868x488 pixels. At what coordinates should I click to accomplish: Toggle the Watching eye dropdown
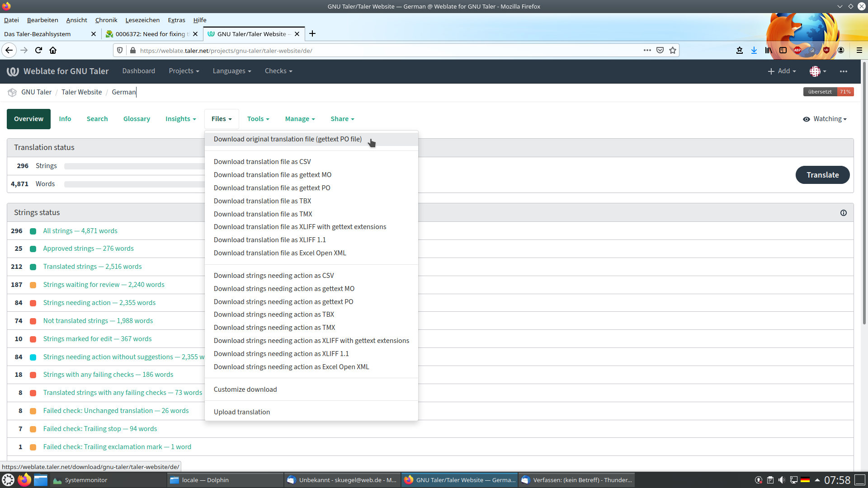click(825, 119)
